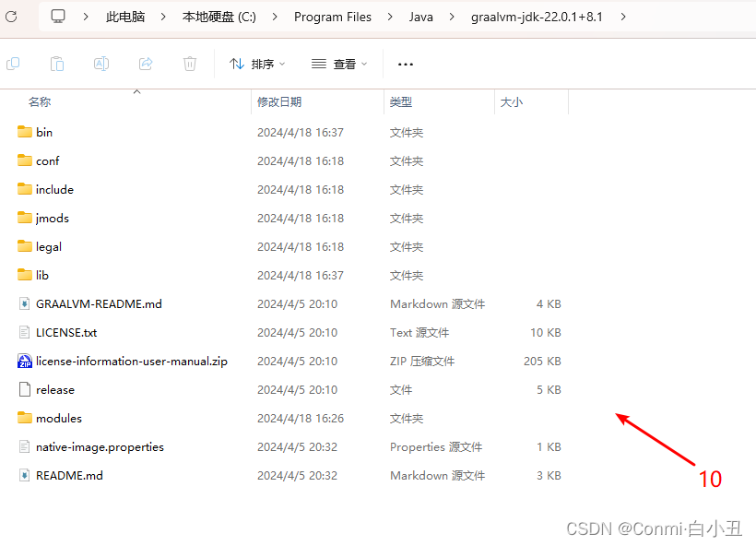Viewport: 756px width, 546px height.
Task: Click the Paste icon in the toolbar
Action: [57, 63]
